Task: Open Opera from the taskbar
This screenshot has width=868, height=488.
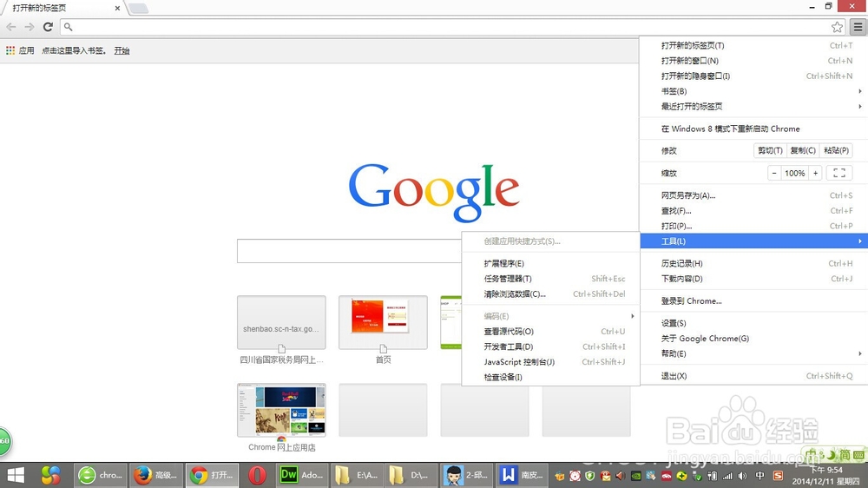Action: click(257, 475)
